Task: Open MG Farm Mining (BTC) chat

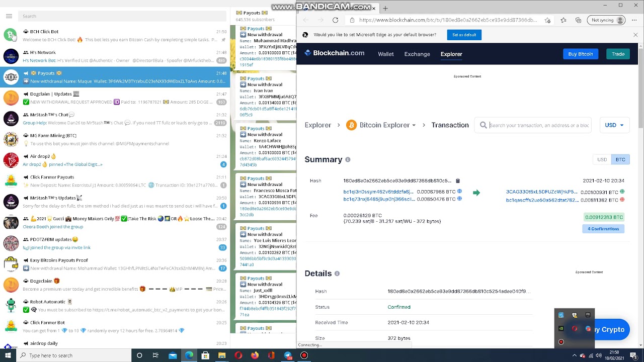Action: click(115, 139)
